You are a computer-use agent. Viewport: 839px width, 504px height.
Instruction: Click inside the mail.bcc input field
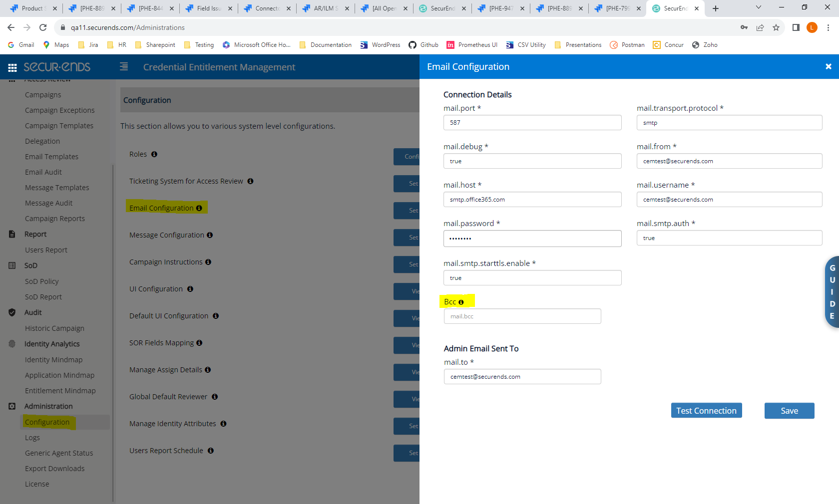click(x=522, y=316)
